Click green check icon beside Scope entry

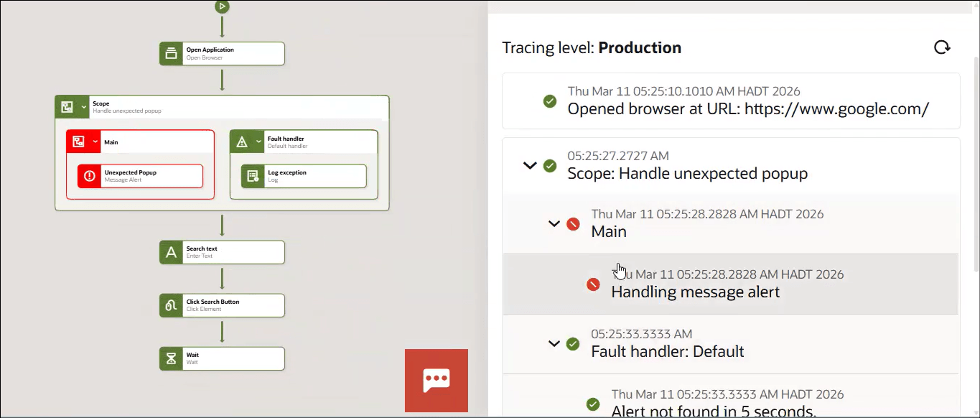tap(550, 166)
